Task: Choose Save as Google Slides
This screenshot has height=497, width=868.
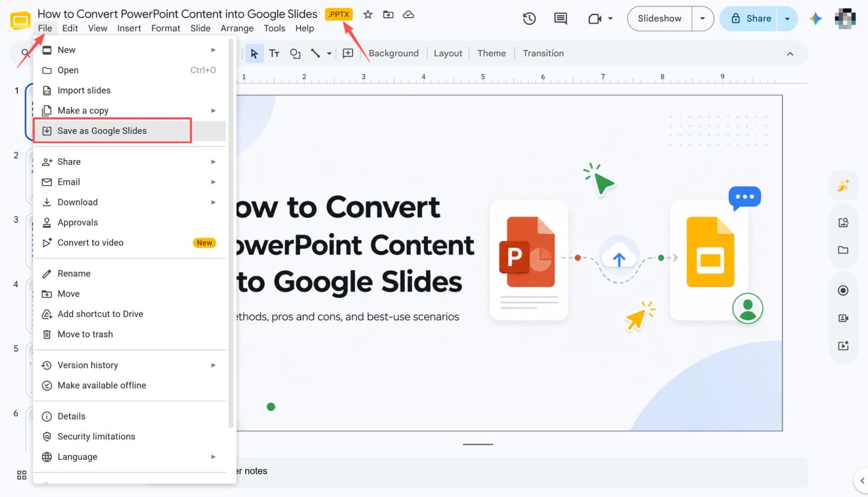Action: pyautogui.click(x=130, y=131)
